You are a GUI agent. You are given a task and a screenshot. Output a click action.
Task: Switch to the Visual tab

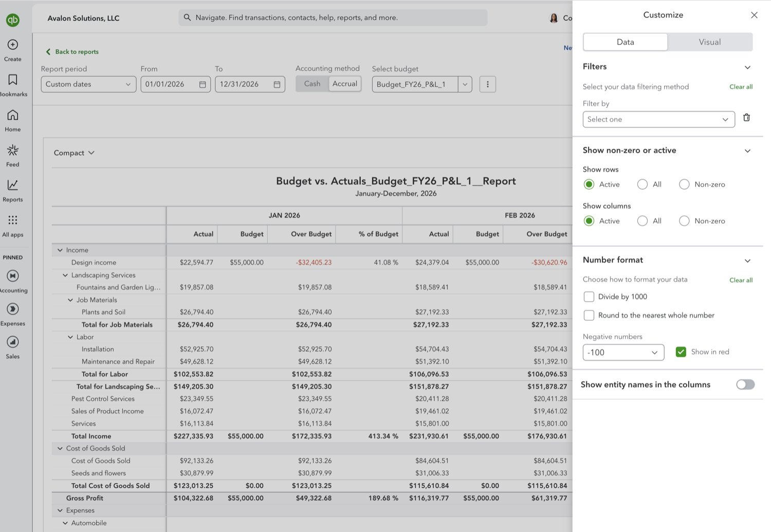tap(709, 42)
